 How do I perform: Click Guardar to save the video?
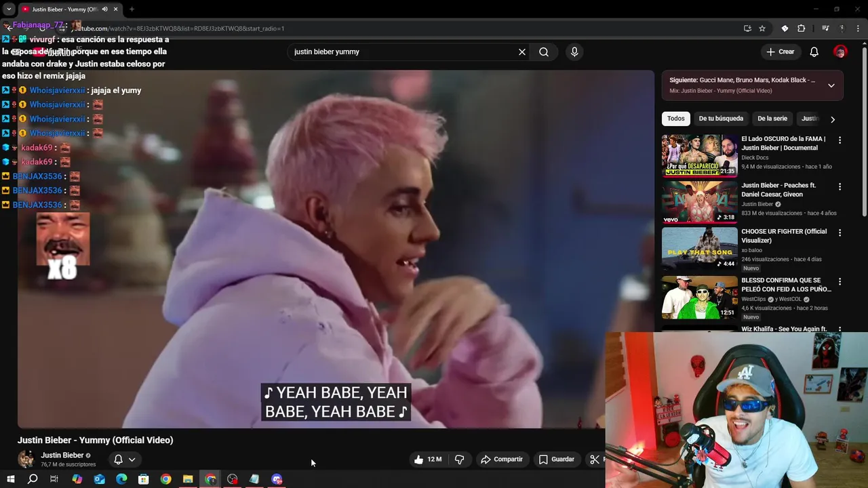[556, 460]
